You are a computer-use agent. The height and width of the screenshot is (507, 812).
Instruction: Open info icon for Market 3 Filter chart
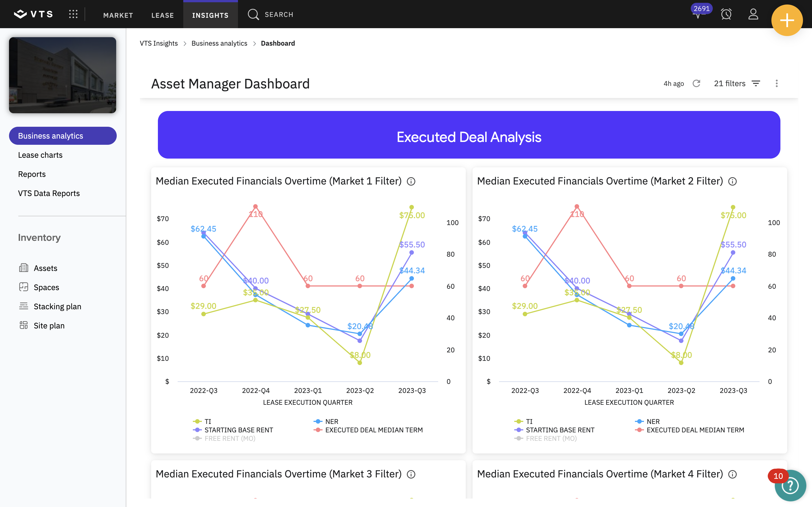[411, 474]
